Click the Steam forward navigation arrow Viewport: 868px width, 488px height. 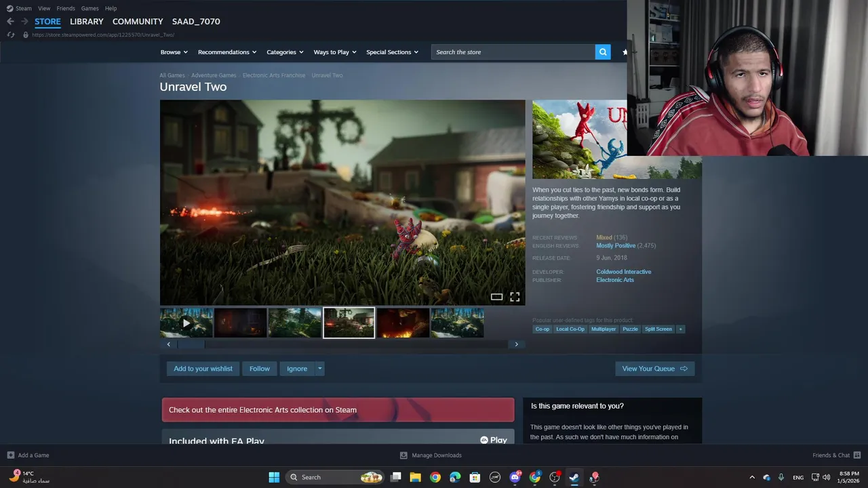[24, 22]
